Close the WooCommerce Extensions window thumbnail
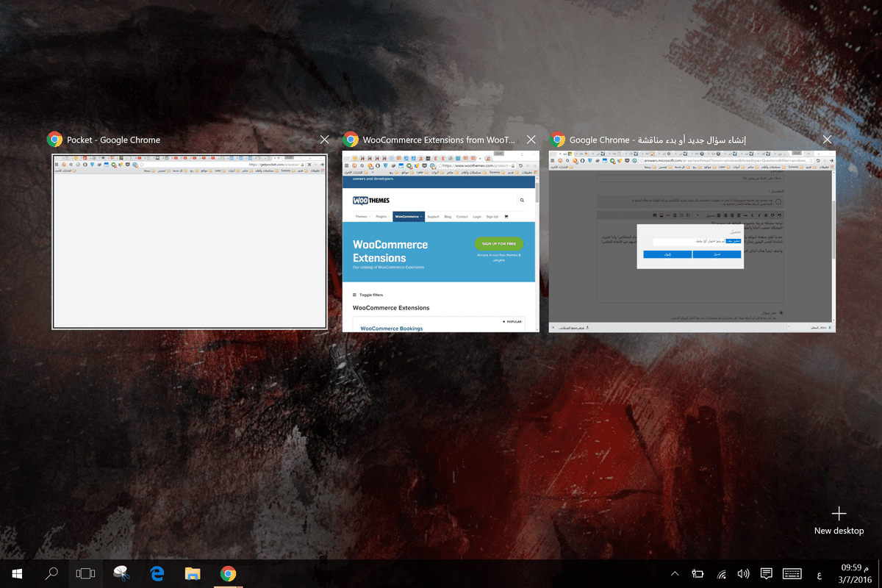Screen dimensions: 882x588 (531, 140)
